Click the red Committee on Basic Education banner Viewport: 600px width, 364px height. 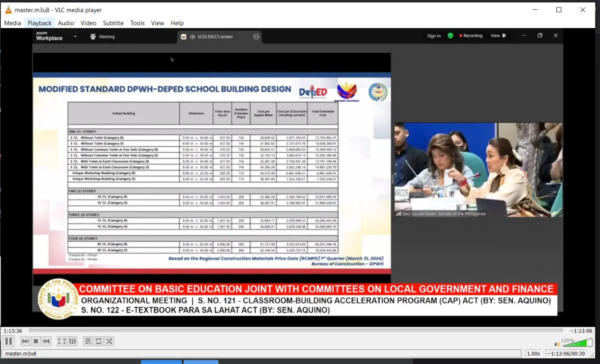[316, 289]
